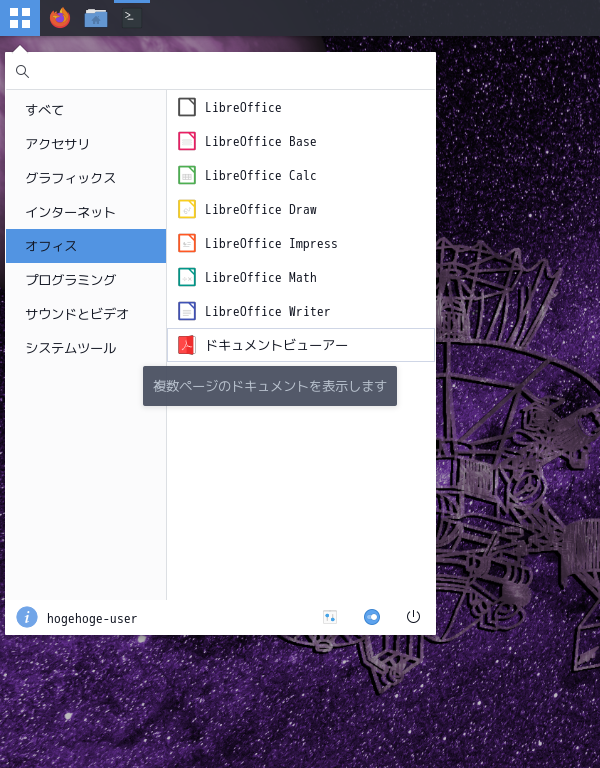Click the applications menu grid button
The height and width of the screenshot is (768, 600).
tap(20, 18)
